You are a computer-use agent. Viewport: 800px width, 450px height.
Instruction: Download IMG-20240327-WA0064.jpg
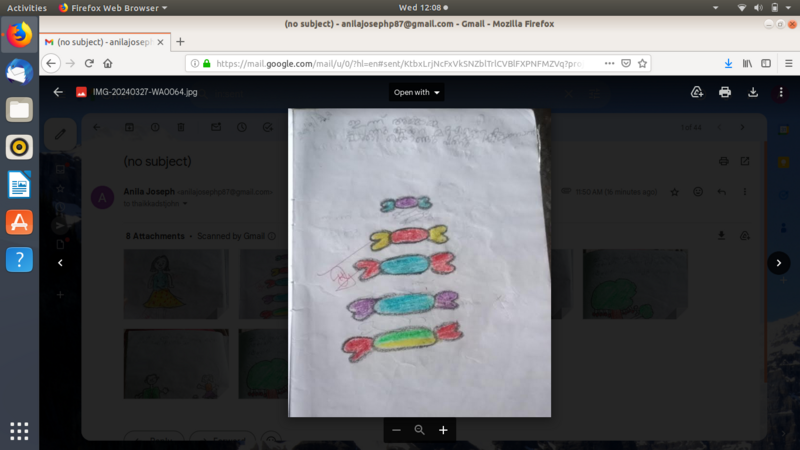[753, 92]
